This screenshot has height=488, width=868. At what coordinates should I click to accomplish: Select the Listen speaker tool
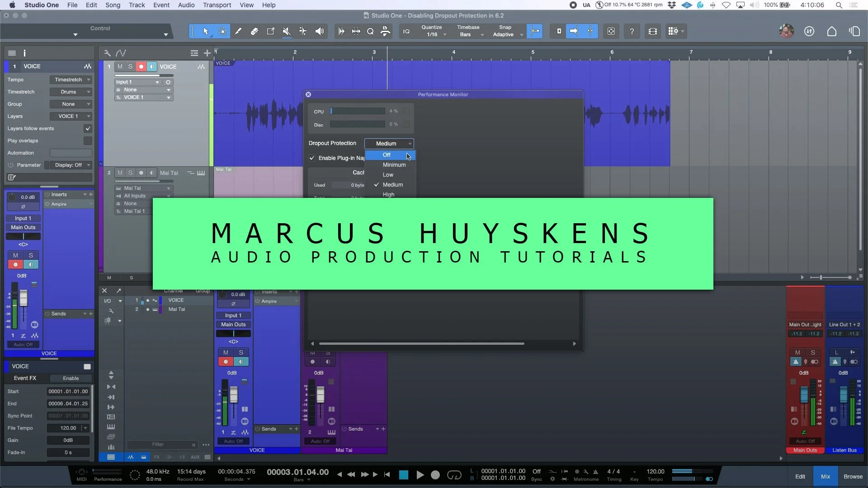[x=319, y=31]
